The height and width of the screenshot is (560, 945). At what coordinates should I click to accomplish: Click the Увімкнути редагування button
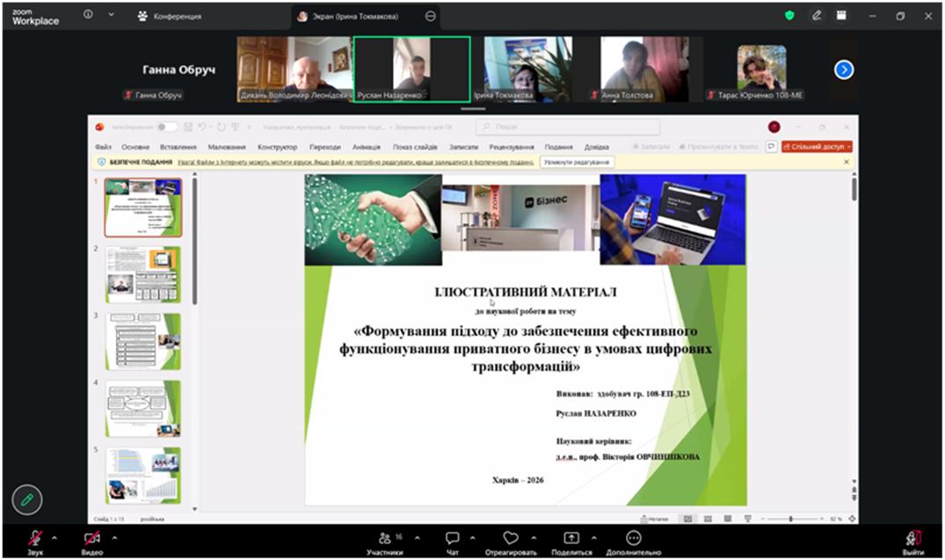pos(578,162)
